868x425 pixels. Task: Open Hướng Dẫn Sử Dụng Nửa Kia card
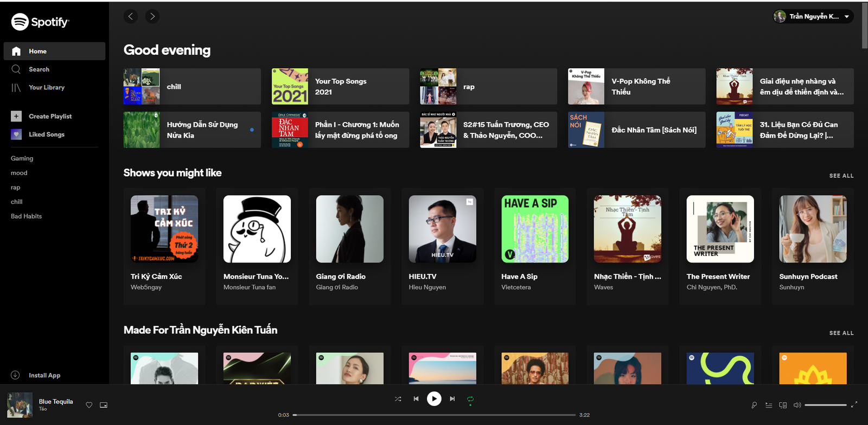[192, 130]
